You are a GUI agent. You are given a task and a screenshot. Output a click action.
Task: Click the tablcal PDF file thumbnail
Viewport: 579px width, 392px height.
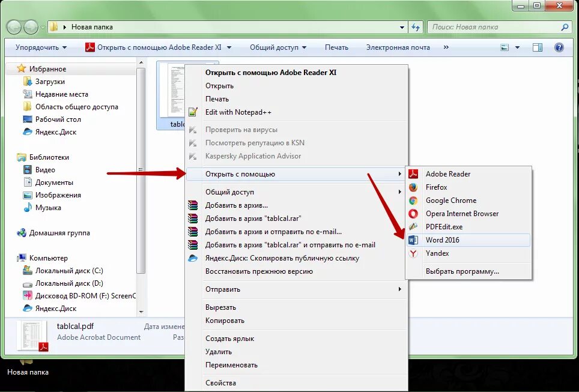pos(172,91)
